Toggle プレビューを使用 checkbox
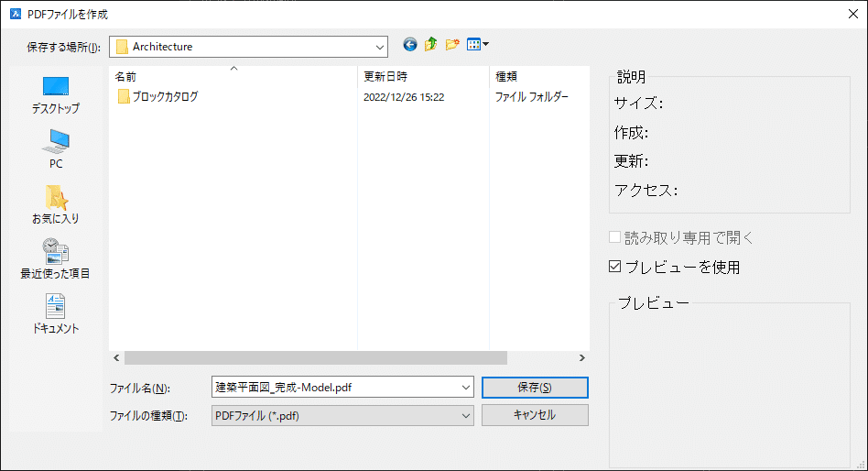 click(614, 267)
